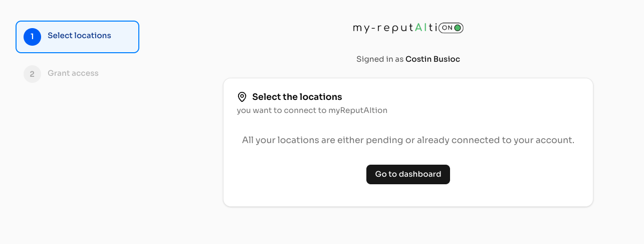Click the green AI letters in logo
This screenshot has width=644, height=244.
(x=421, y=28)
